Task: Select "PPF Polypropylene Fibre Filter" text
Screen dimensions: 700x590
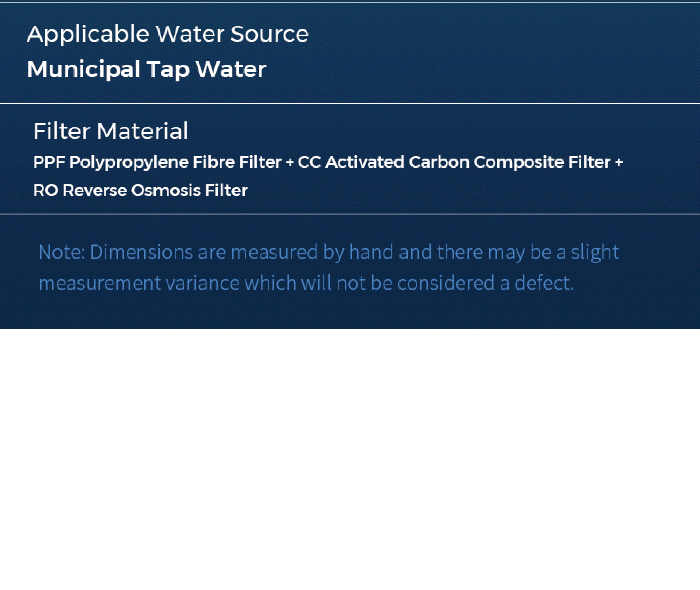Action: tap(157, 163)
